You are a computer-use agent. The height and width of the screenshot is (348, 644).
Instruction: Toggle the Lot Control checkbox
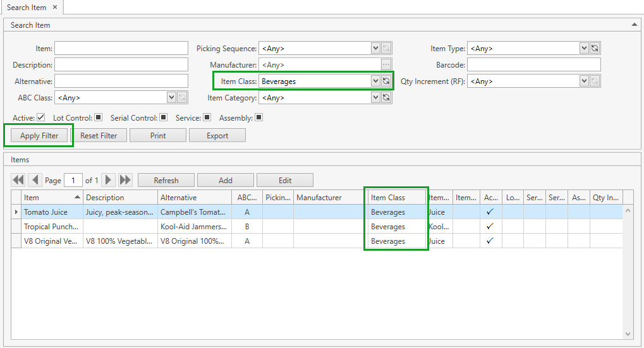(x=99, y=117)
